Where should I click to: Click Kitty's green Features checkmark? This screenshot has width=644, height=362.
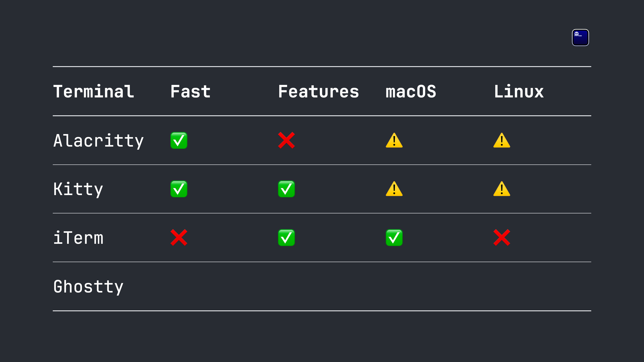click(286, 189)
